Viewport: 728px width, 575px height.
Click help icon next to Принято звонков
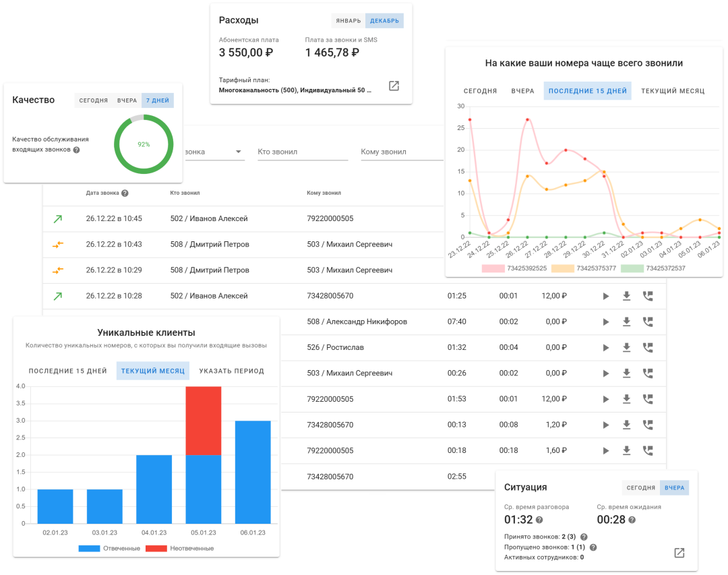(584, 537)
